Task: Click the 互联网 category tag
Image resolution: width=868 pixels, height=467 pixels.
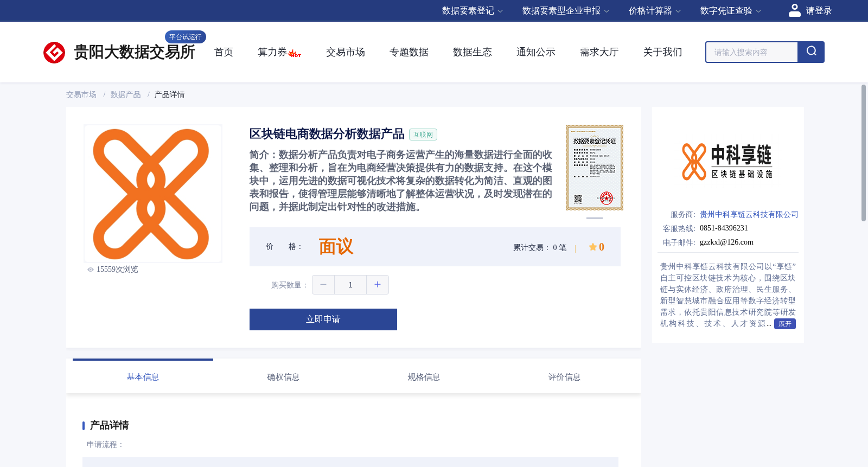Action: 423,135
